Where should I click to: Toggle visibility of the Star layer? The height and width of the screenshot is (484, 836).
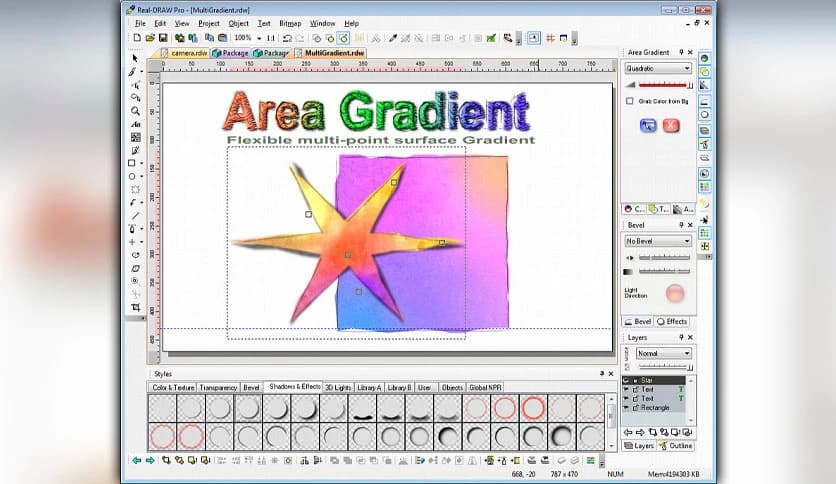(626, 380)
